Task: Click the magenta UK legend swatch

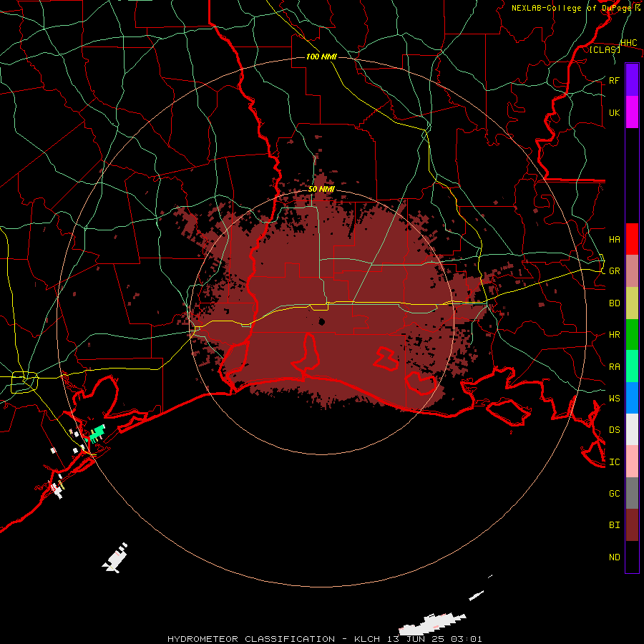Action: (x=632, y=112)
